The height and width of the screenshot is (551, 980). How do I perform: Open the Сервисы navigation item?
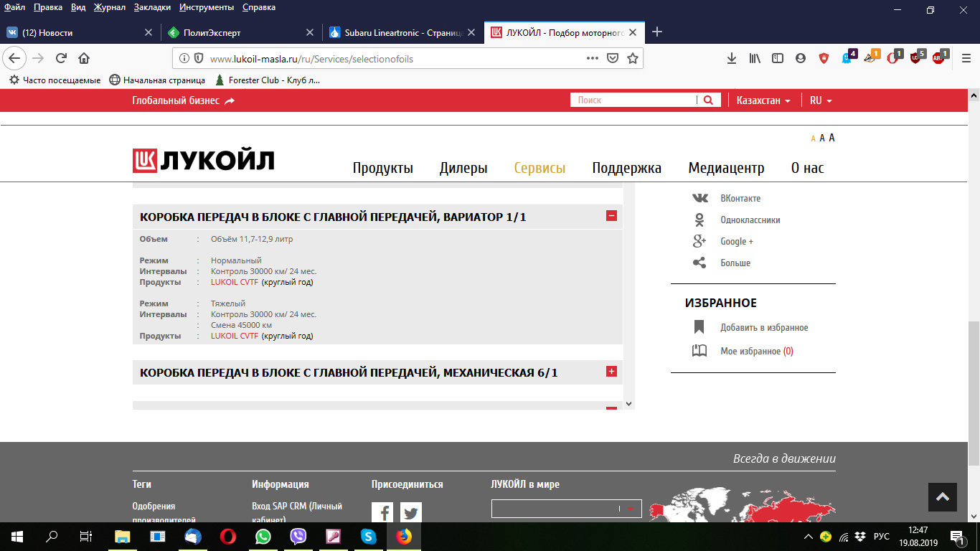pos(540,168)
